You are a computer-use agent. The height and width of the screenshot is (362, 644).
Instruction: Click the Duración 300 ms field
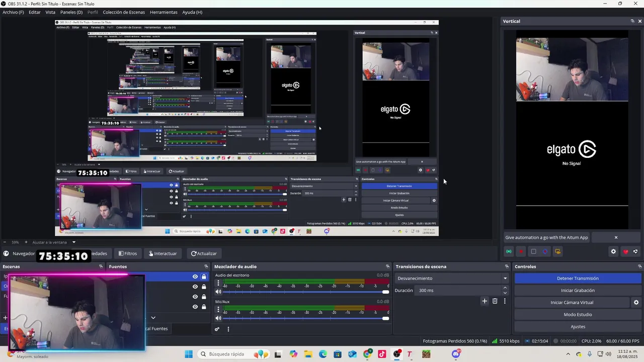[459, 291]
